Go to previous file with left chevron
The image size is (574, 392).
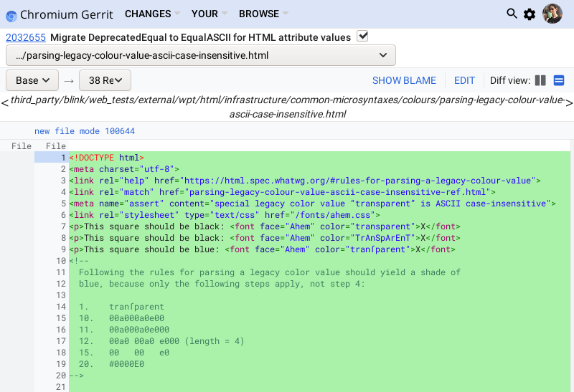5,102
